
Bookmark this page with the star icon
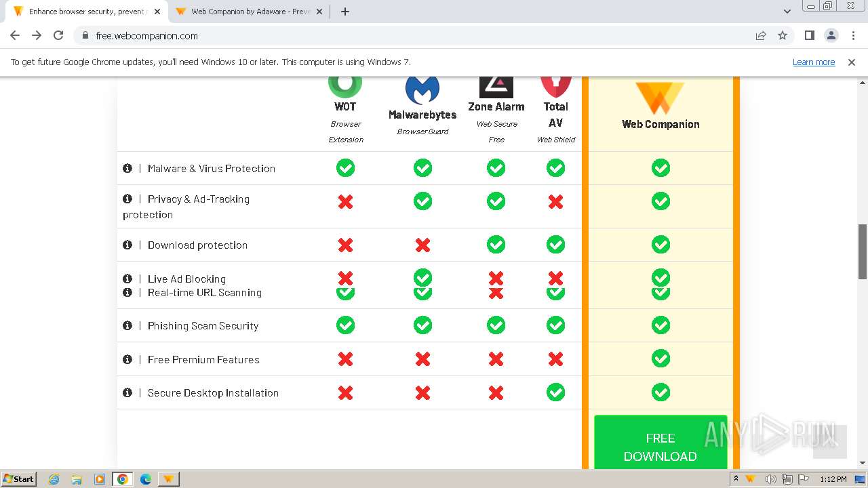pyautogui.click(x=783, y=35)
